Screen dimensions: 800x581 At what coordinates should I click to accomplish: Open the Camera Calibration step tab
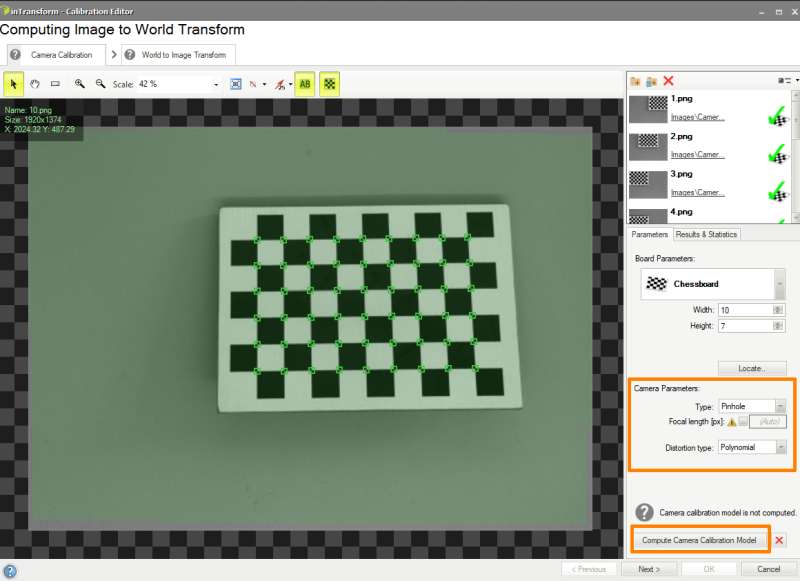pos(61,55)
